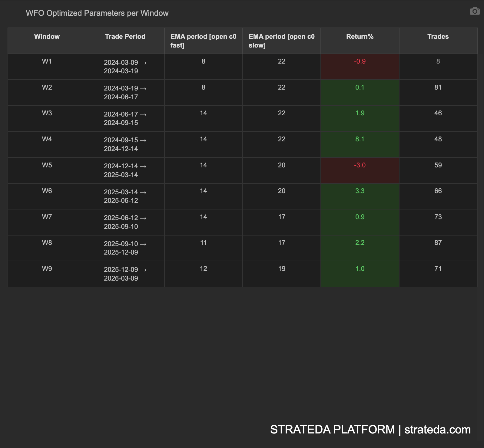Screen dimensions: 484x448
Task: Click trade period 2024-09-15 → 2024-12-14
Action: pos(125,144)
